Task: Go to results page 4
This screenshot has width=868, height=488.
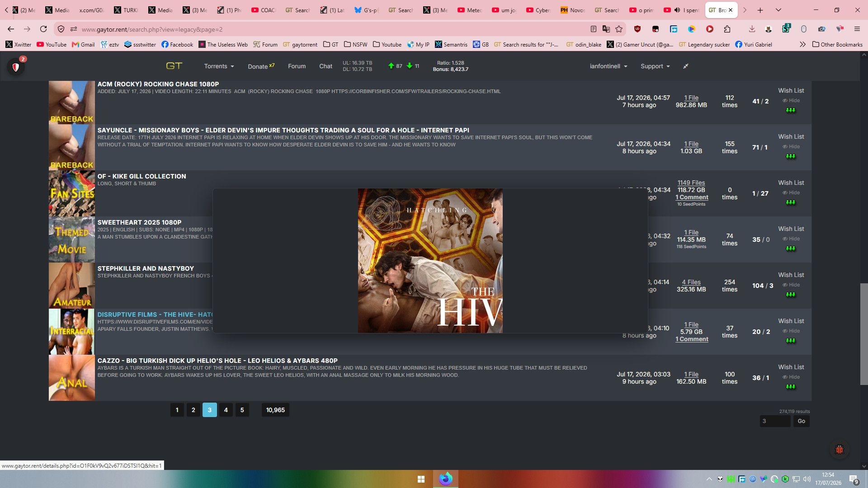Action: click(226, 410)
